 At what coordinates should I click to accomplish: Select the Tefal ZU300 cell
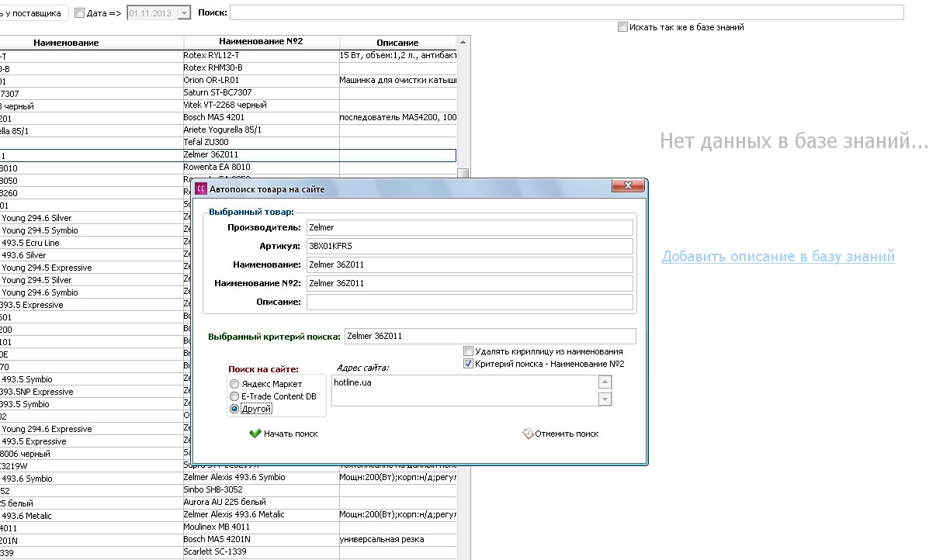click(x=261, y=143)
